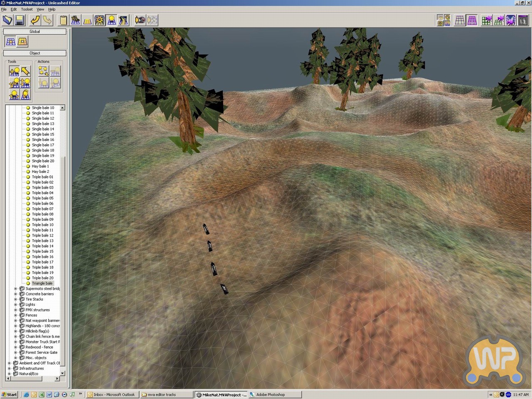Expand the Natural/Eco category
Image resolution: width=532 pixels, height=399 pixels.
pos(9,374)
